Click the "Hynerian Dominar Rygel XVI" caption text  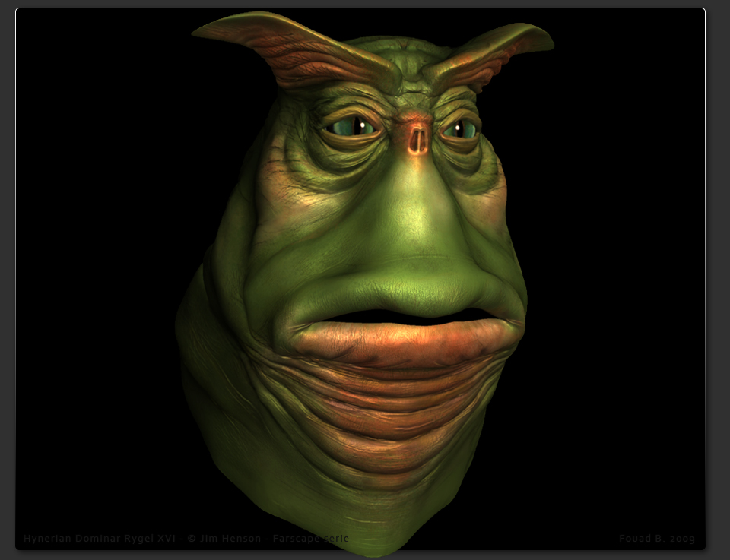100,539
